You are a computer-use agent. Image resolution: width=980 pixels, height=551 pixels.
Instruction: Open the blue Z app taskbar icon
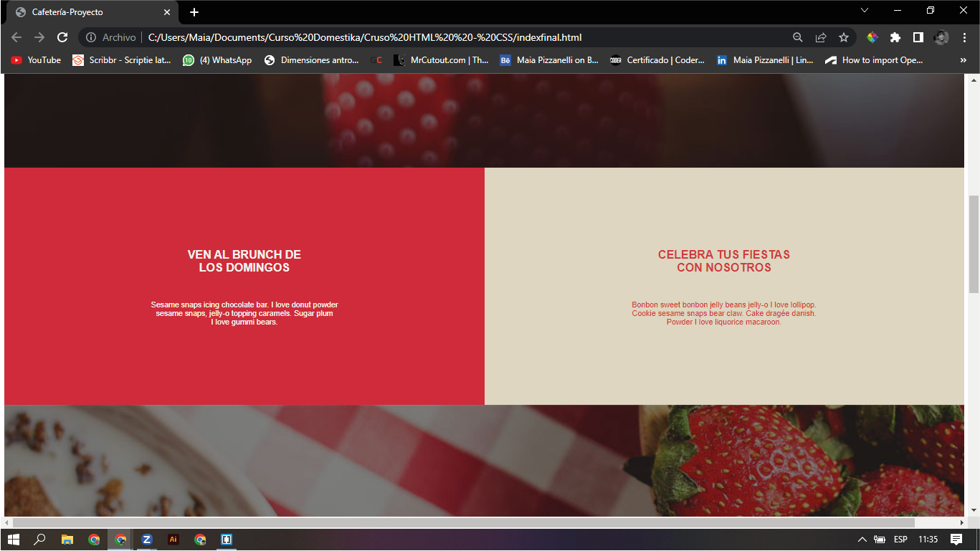(147, 540)
